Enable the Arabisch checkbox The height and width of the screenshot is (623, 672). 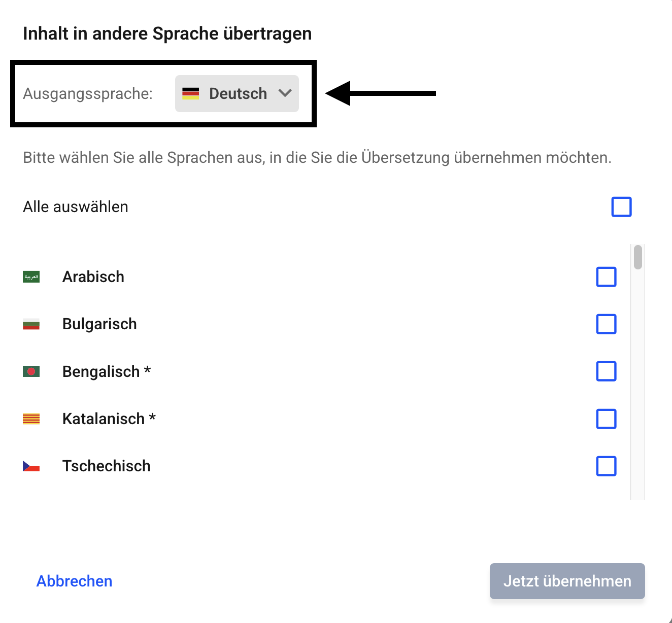[x=606, y=277]
